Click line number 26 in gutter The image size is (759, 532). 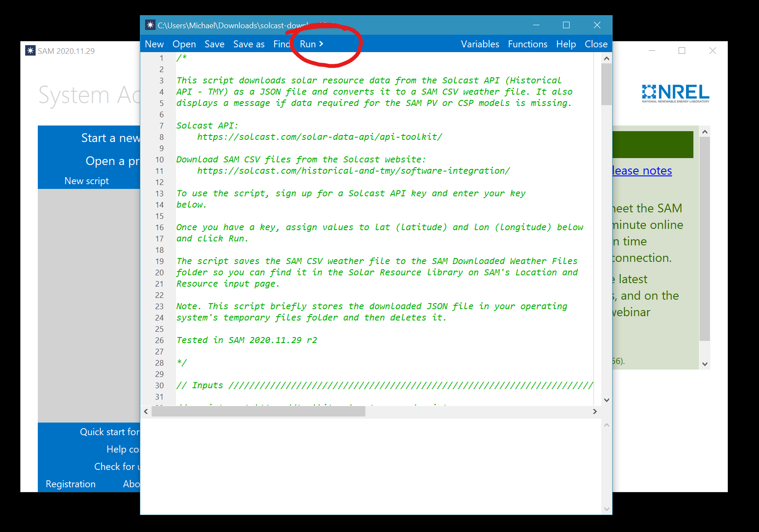point(159,340)
